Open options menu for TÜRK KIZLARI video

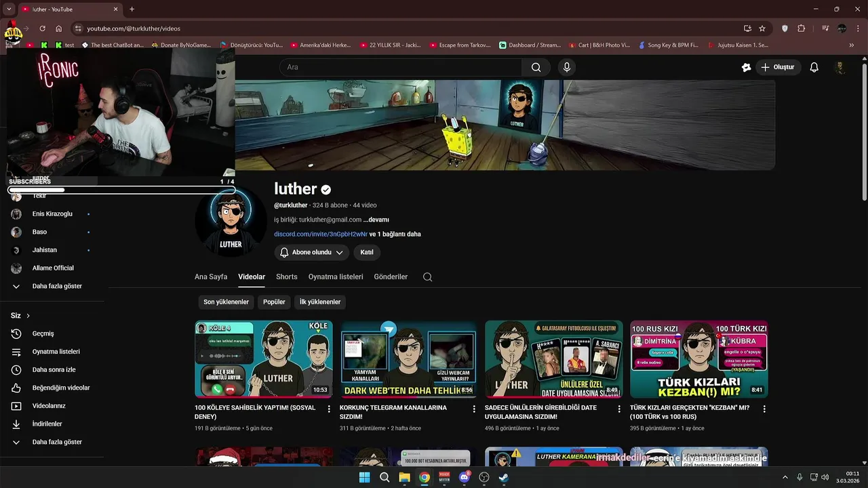[764, 409]
